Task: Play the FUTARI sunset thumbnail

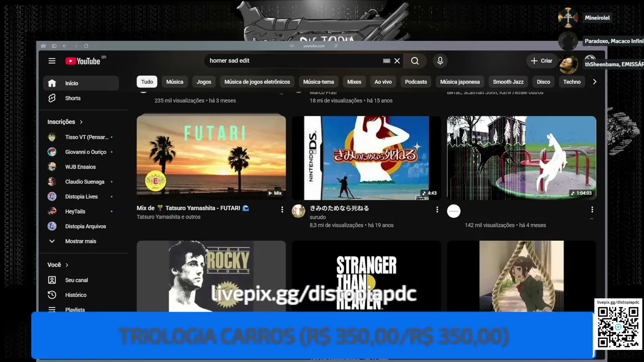Action: [211, 158]
